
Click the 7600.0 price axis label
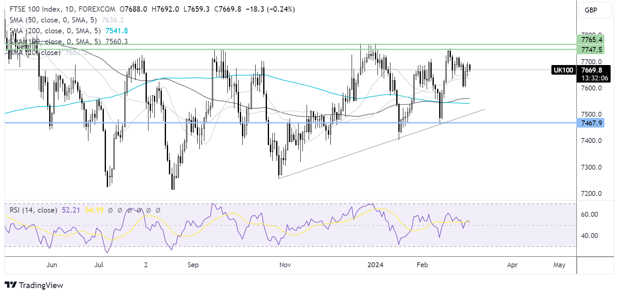tap(592, 88)
